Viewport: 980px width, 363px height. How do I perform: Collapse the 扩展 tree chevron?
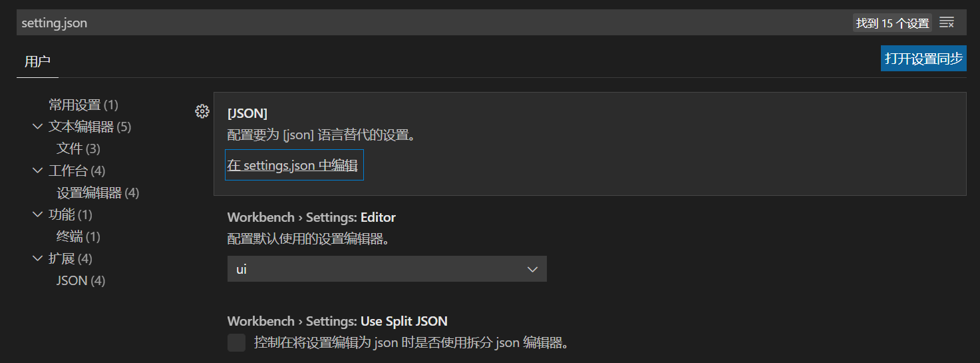37,258
